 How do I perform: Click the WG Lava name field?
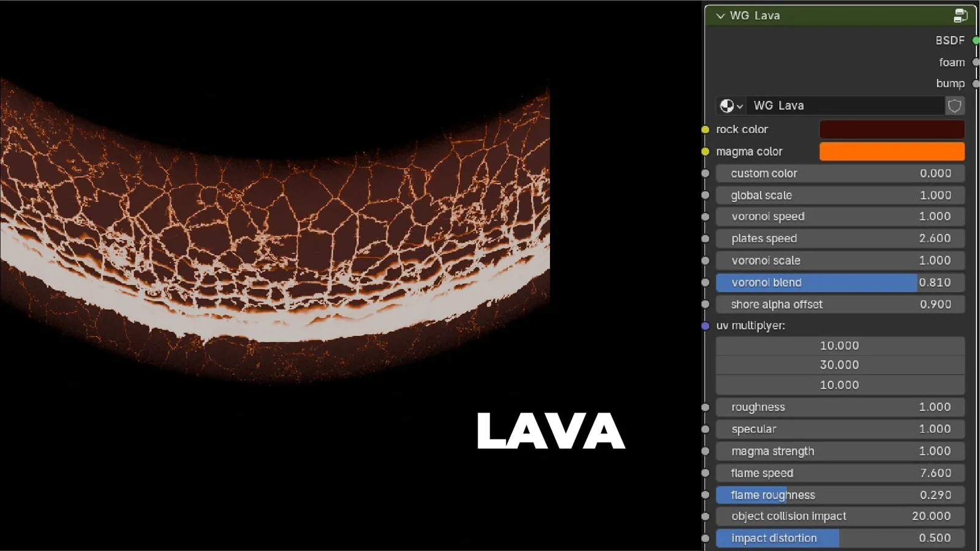pos(845,105)
